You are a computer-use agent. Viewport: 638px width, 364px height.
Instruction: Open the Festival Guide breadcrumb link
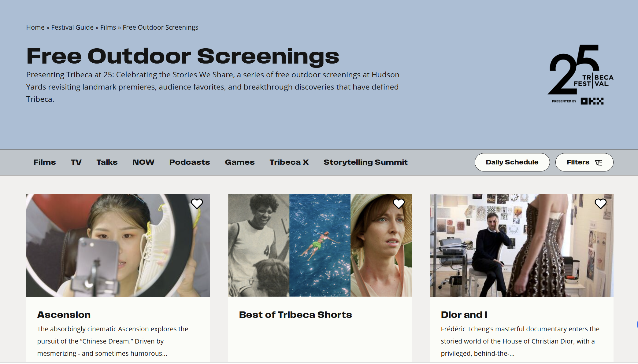72,28
